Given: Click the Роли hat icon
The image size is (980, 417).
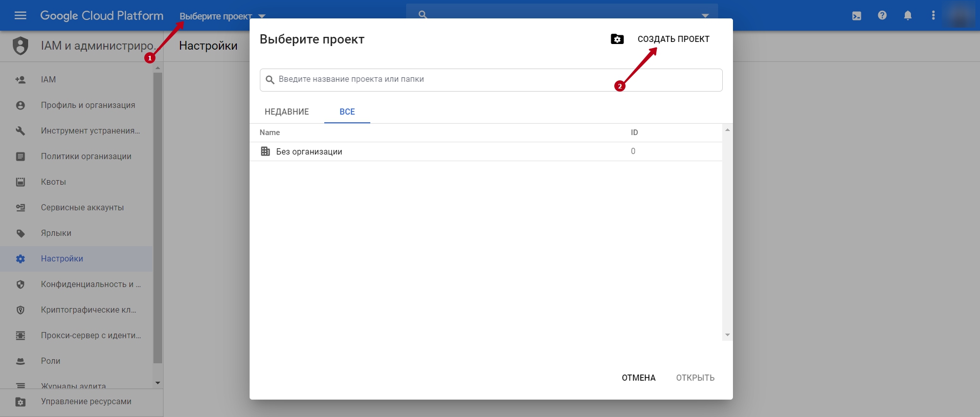Looking at the screenshot, I should [x=20, y=361].
